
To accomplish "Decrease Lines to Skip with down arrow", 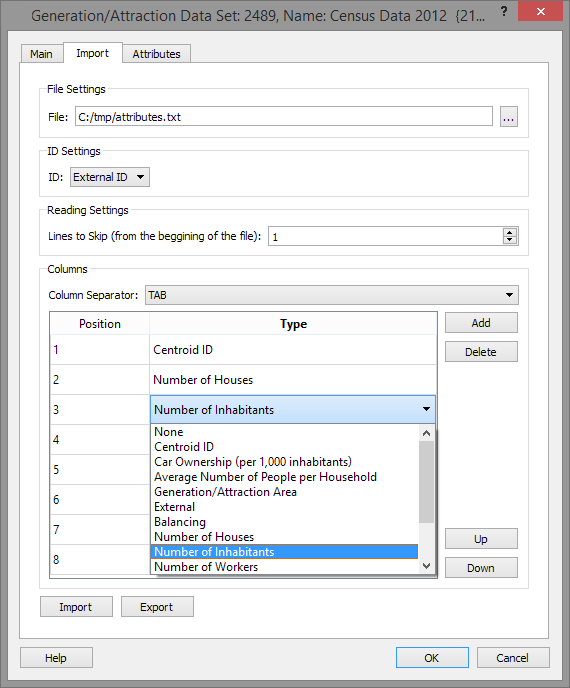I will tap(510, 240).
